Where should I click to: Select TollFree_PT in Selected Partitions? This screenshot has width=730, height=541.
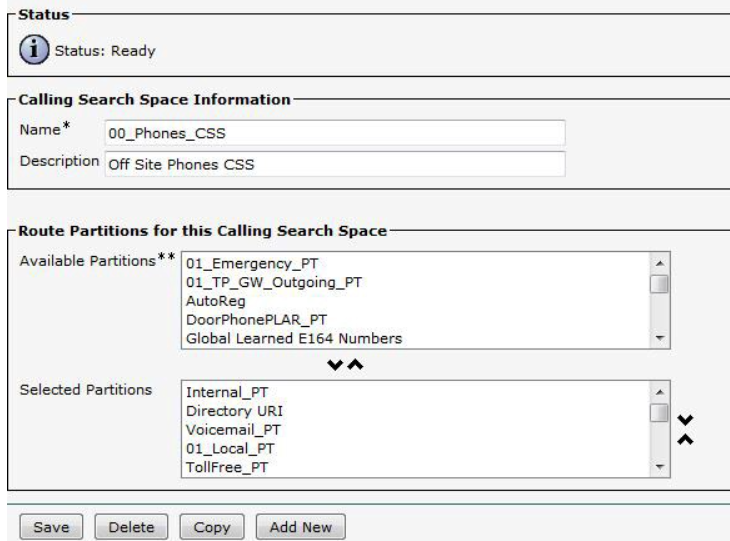coord(417,467)
